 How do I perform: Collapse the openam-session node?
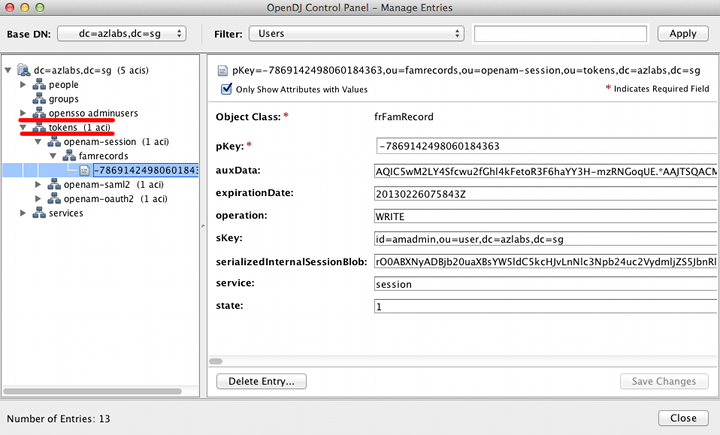38,141
